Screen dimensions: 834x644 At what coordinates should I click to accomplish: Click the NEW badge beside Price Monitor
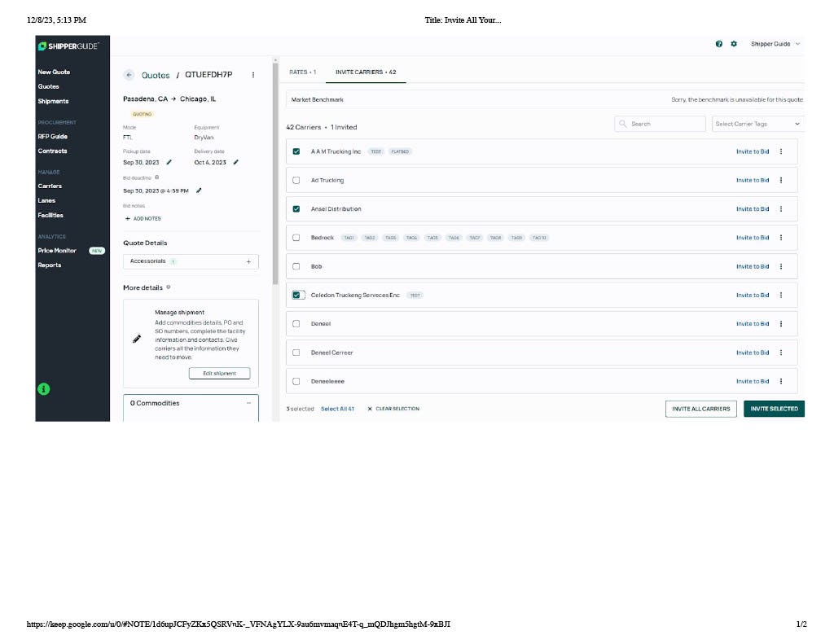pos(96,251)
